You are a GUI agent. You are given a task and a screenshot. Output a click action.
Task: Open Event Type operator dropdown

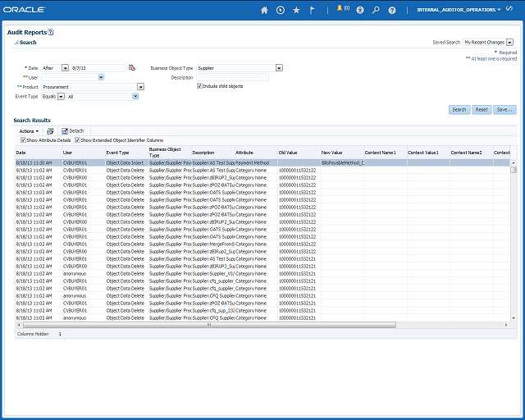tap(61, 97)
